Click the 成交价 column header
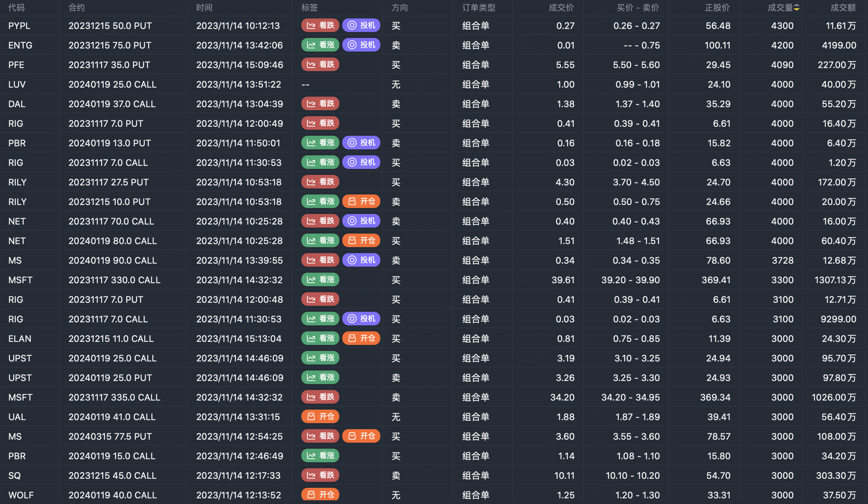The width and height of the screenshot is (868, 504). [561, 8]
